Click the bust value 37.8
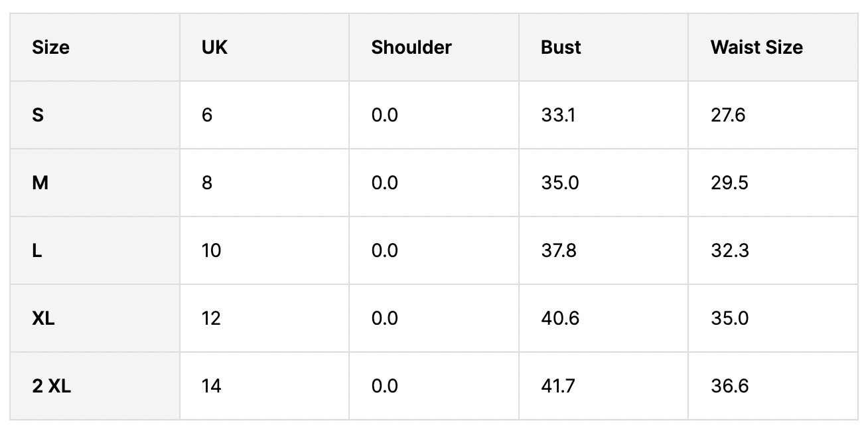 point(559,251)
